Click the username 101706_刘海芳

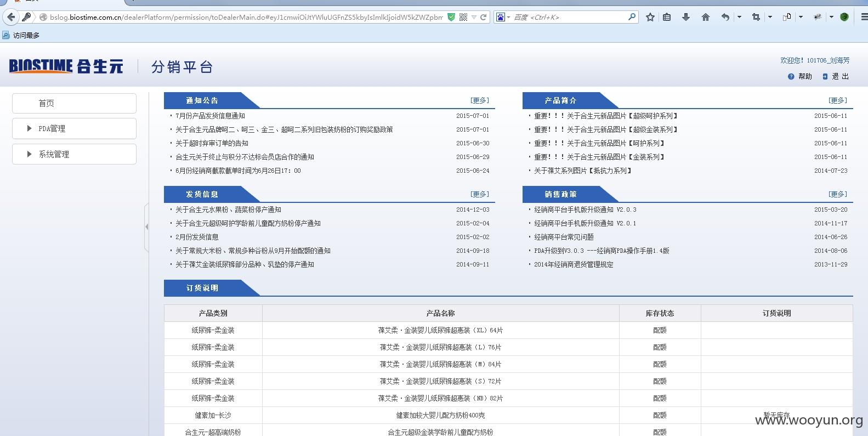coord(828,60)
